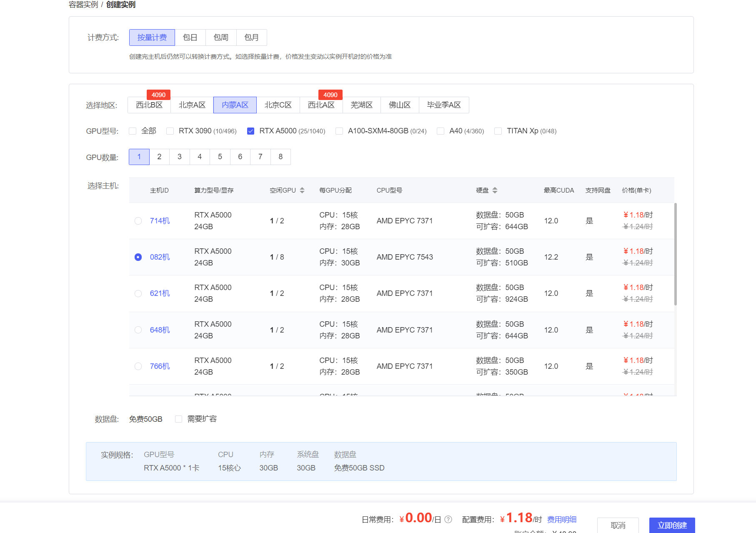Sort hosts by the 空闲GPU sort arrows
The image size is (756, 533).
click(x=302, y=190)
